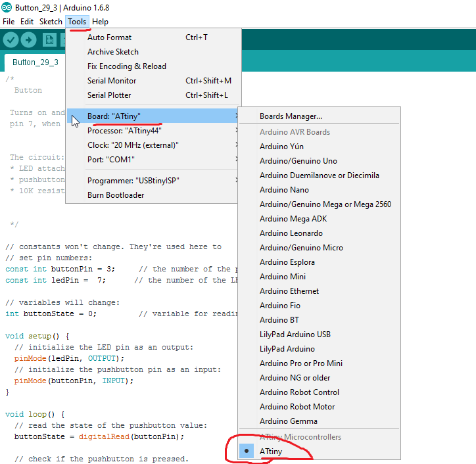Expand the Board: "ATtiny" submenu
Screen dimensions: 476x464
(x=153, y=116)
